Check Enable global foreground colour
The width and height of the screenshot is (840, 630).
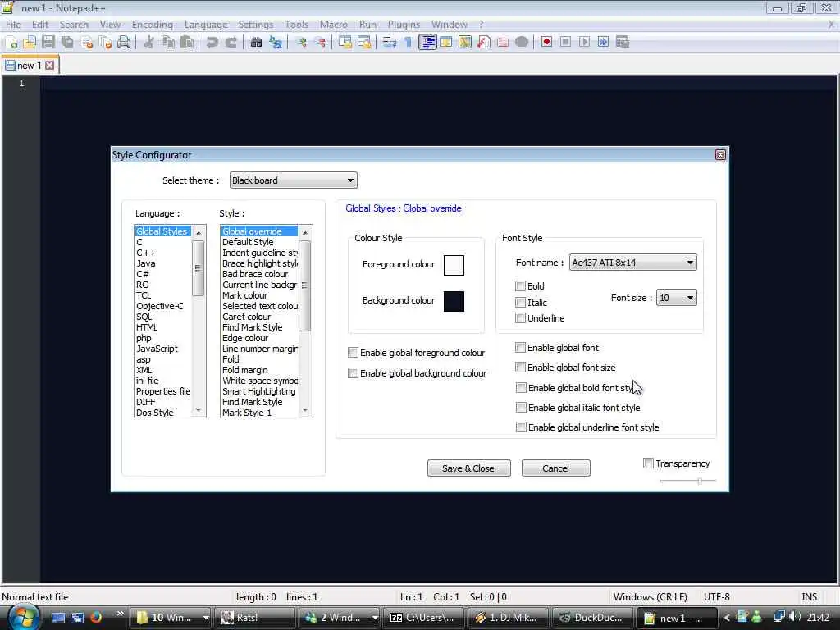353,353
